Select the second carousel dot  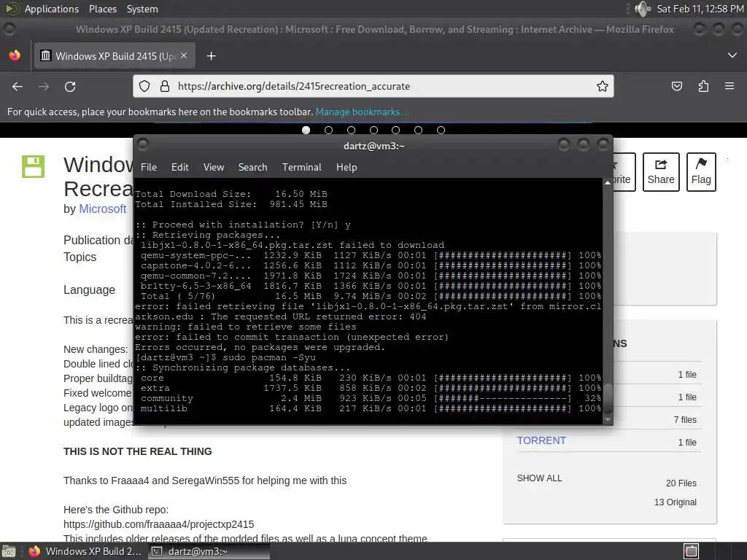[x=328, y=130]
